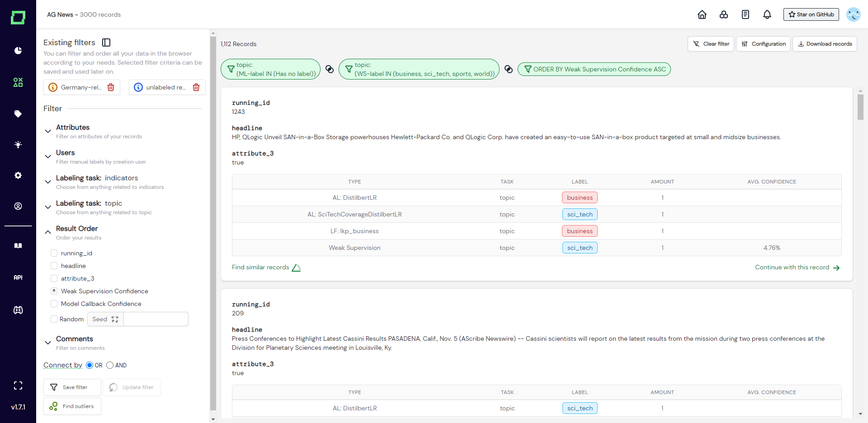The image size is (868, 423).
Task: Open the settings gear sidebar icon
Action: click(x=18, y=175)
